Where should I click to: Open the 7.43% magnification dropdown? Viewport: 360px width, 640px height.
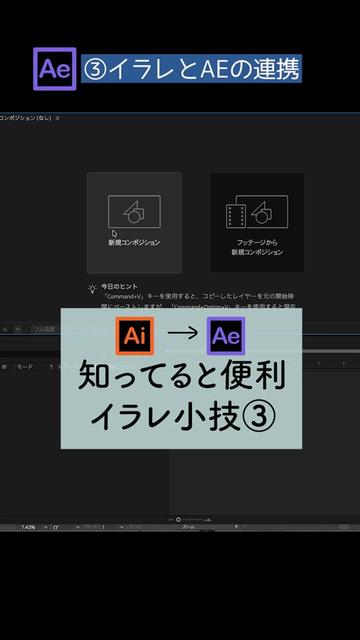click(x=33, y=527)
